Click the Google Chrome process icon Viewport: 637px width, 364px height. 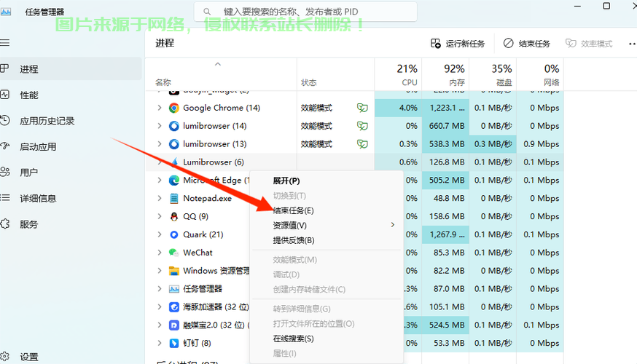click(x=174, y=108)
